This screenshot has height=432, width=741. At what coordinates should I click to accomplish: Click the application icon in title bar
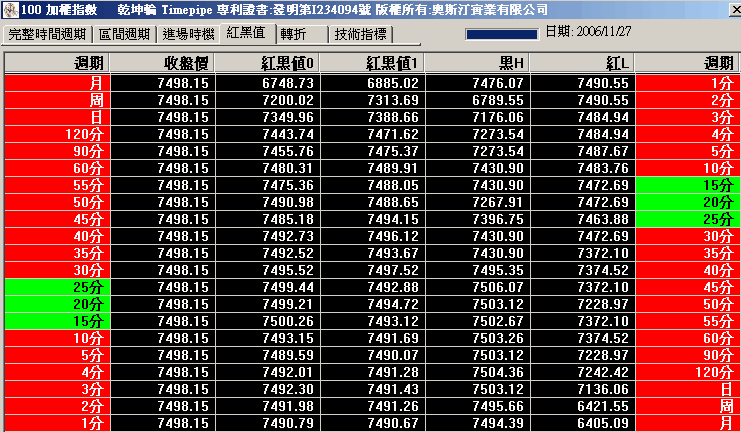pyautogui.click(x=9, y=8)
